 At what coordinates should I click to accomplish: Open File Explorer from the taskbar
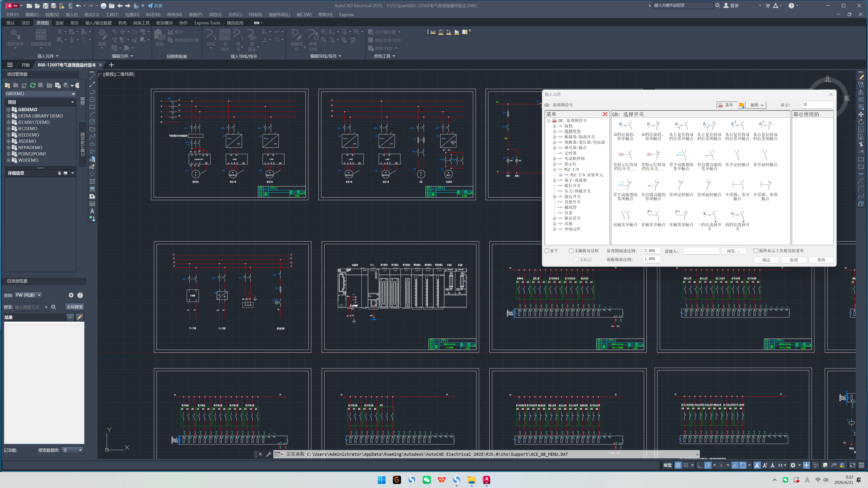[471, 480]
